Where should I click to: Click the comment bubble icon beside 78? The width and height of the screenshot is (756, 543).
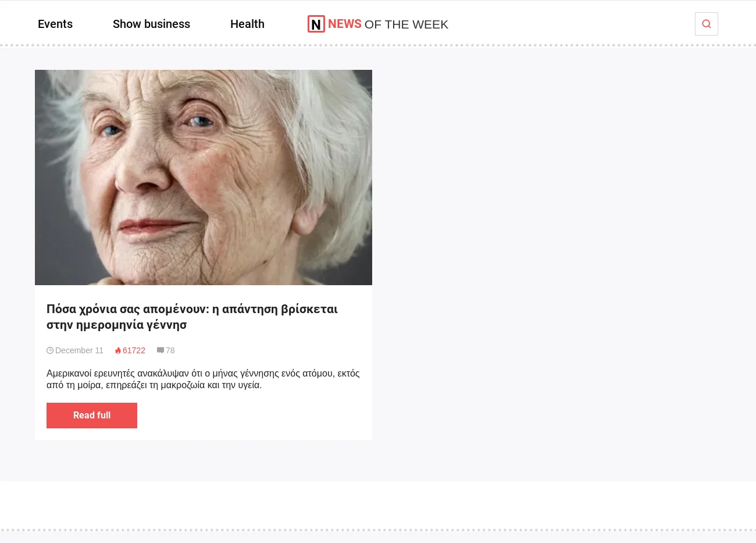click(161, 350)
